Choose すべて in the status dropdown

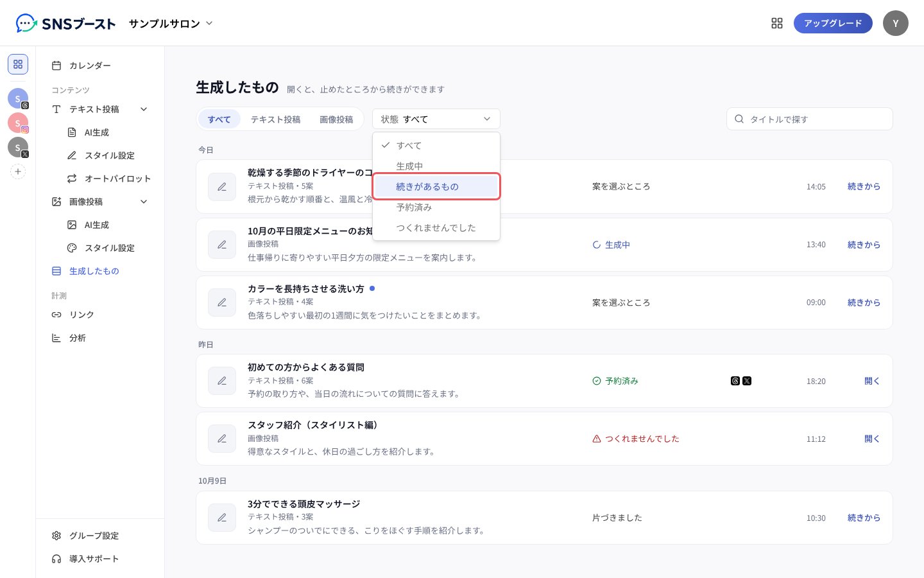pyautogui.click(x=436, y=146)
